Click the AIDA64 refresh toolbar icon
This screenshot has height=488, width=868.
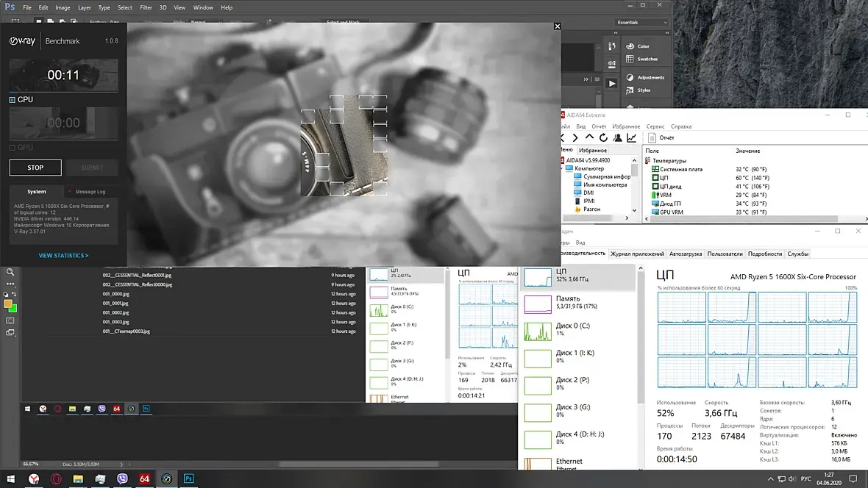[603, 137]
